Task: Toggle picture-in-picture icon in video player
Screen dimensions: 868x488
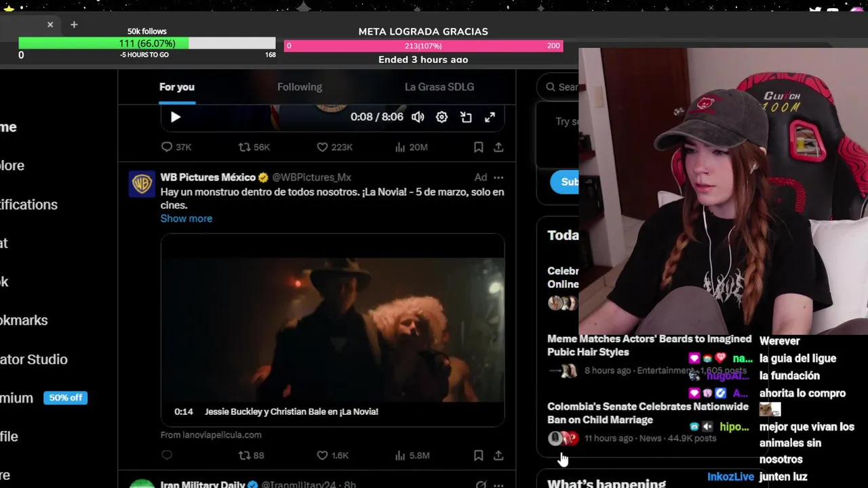Action: click(466, 117)
